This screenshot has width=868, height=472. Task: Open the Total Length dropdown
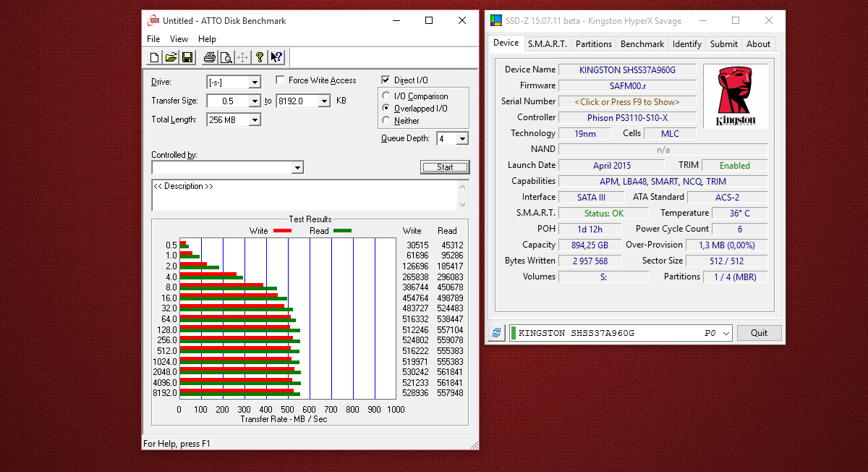[254, 120]
